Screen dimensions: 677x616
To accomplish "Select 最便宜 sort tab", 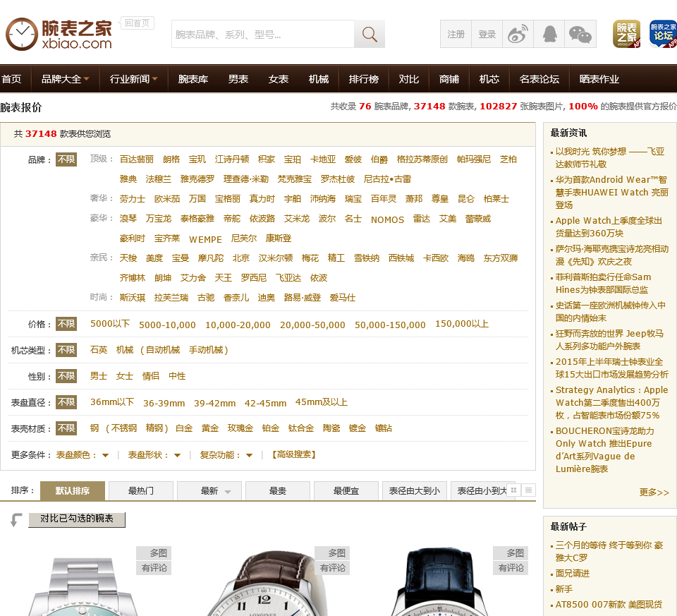I will [346, 490].
